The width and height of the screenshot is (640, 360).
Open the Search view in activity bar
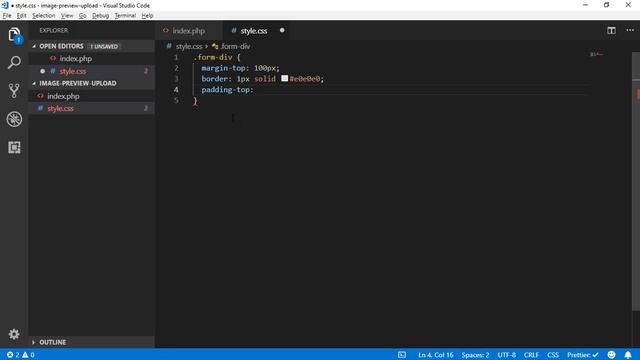[14, 62]
